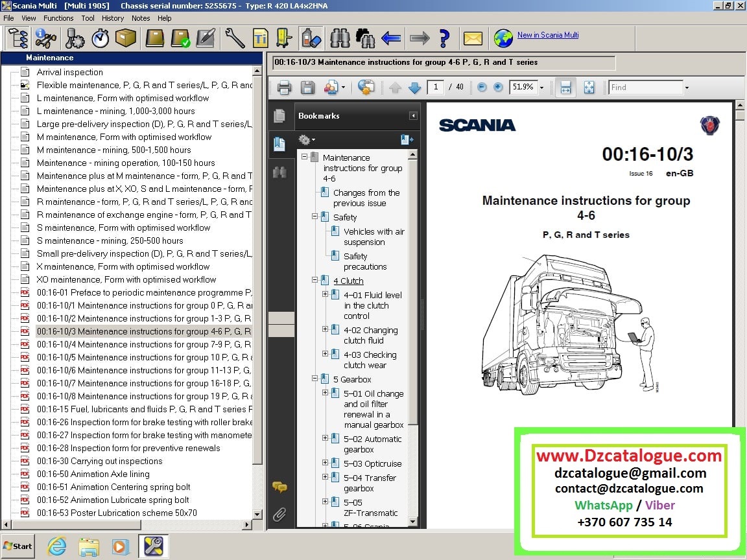The image size is (747, 560).
Task: Open Windows Explorer from taskbar
Action: click(89, 546)
